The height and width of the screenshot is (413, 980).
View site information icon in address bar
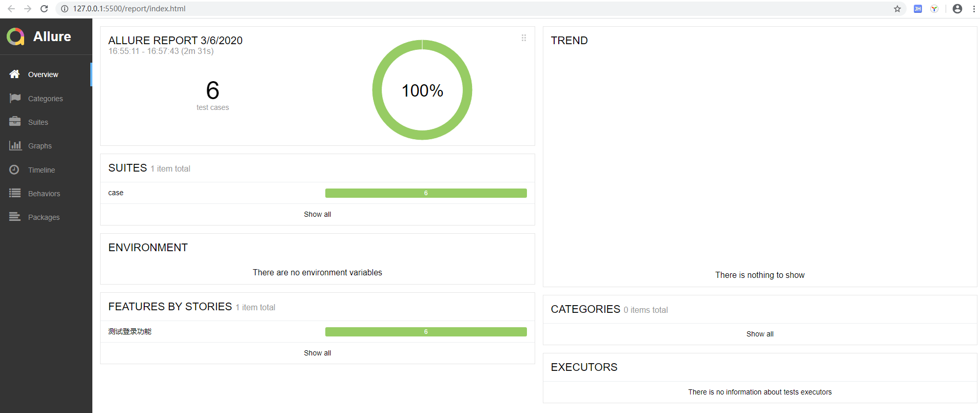click(x=65, y=9)
